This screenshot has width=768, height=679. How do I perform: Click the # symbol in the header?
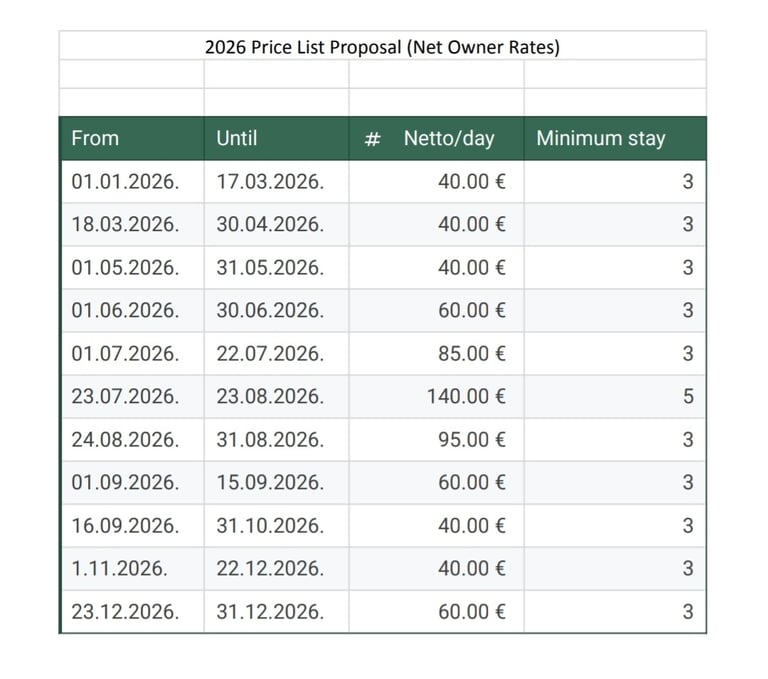point(371,139)
